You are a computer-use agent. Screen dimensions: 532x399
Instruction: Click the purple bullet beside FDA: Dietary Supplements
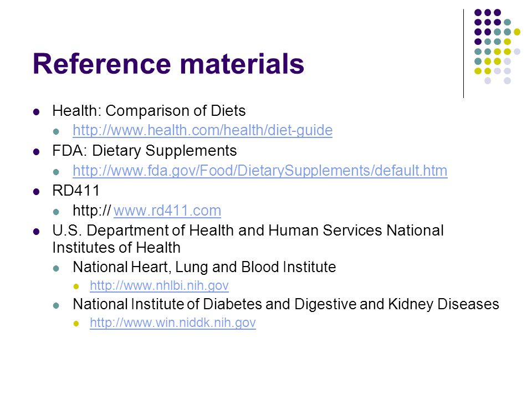[x=37, y=152]
